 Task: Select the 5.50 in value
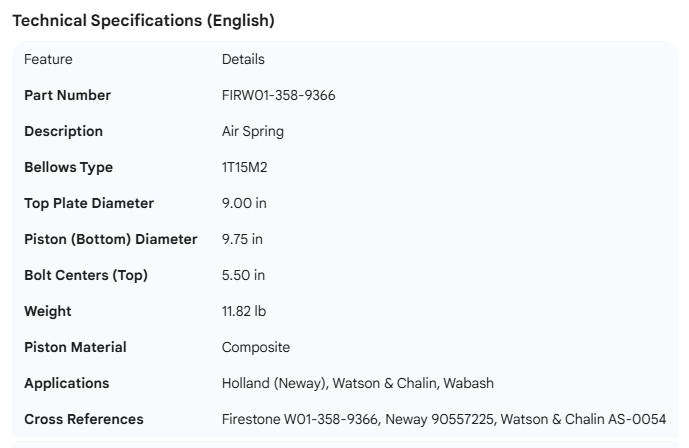[x=245, y=275]
